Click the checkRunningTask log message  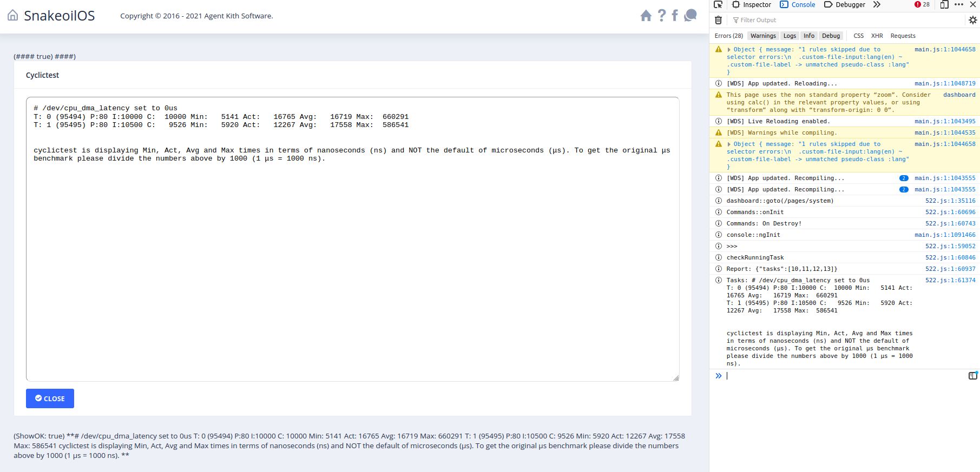755,257
